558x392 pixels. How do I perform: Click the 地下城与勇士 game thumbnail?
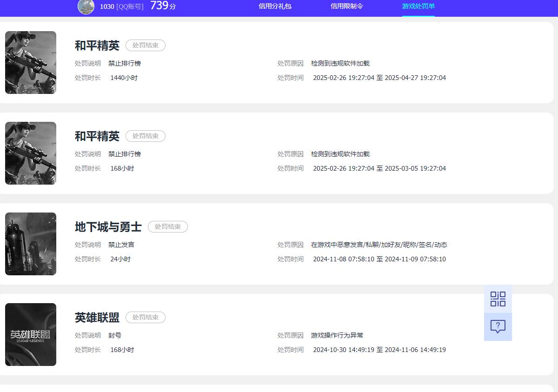31,244
